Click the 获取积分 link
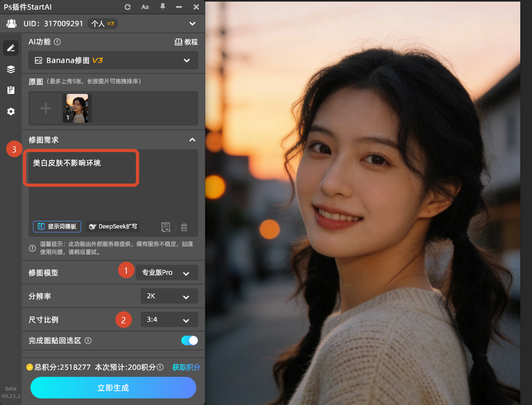The image size is (532, 405). (x=186, y=367)
